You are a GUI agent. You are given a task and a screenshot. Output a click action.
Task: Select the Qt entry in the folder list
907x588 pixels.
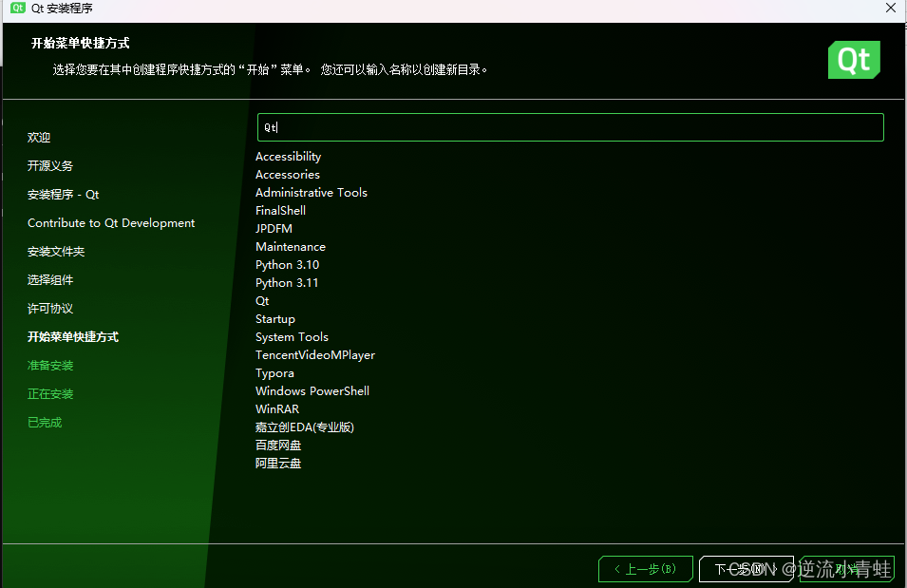(262, 301)
